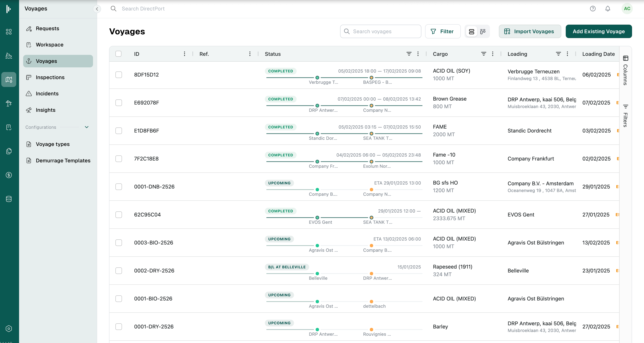Open the ID column options menu
This screenshot has width=644, height=343.
coord(184,54)
